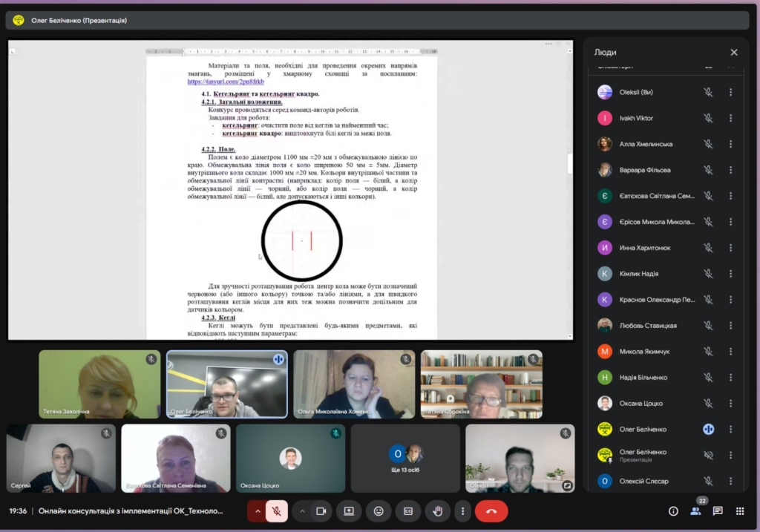Raise hand using the hand icon
The image size is (760, 532).
(x=438, y=511)
